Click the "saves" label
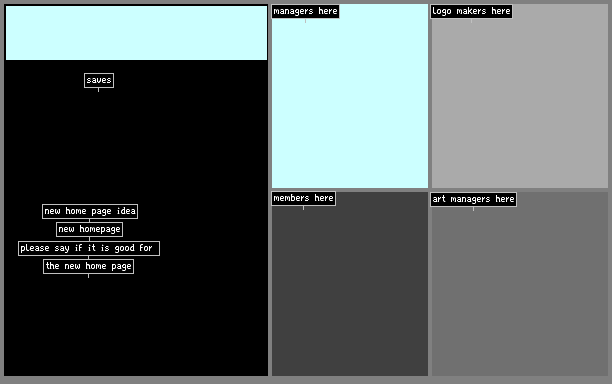Image resolution: width=612 pixels, height=384 pixels. (99, 80)
